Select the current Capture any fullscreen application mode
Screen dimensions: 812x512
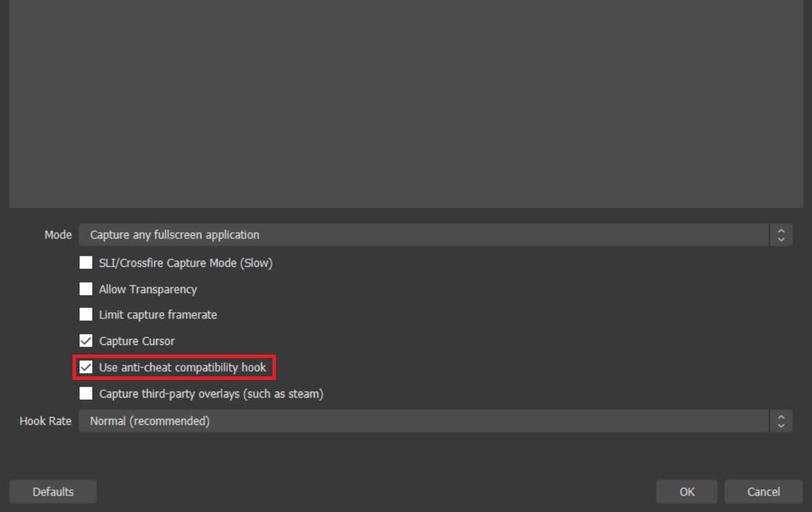click(x=173, y=235)
